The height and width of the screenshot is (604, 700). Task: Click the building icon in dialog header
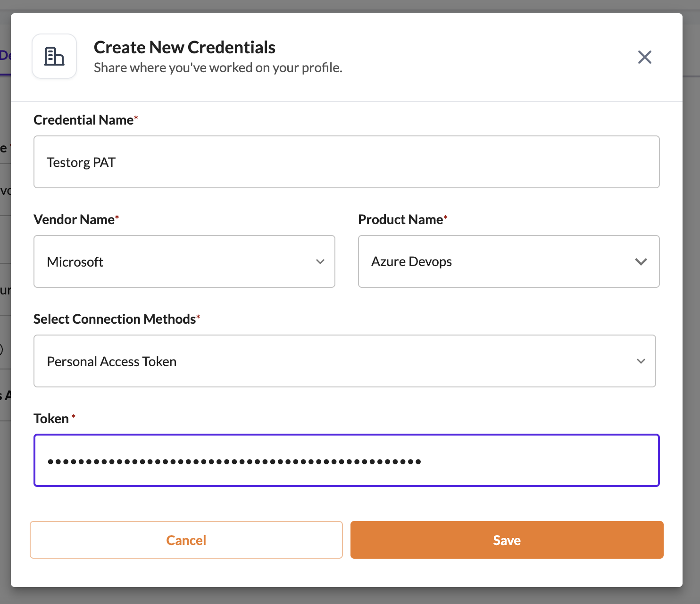click(x=54, y=56)
